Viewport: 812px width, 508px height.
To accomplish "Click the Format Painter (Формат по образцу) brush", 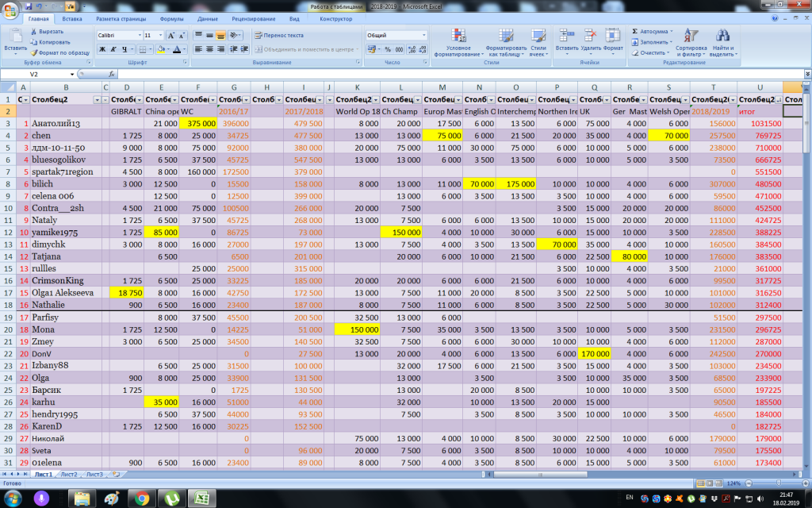I will pos(33,52).
